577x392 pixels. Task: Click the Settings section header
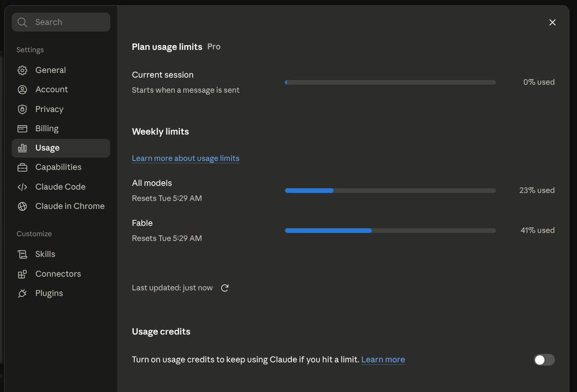(30, 50)
